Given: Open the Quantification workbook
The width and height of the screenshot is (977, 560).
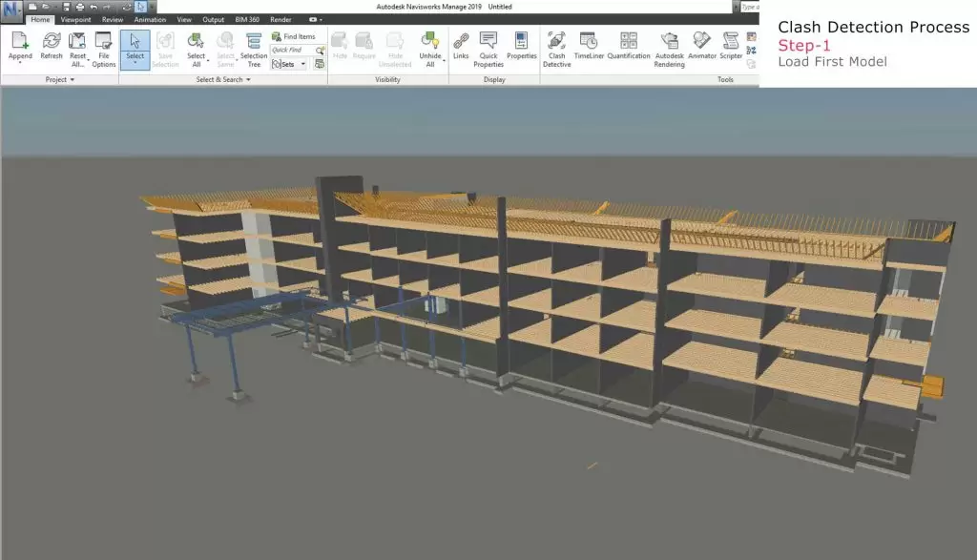Looking at the screenshot, I should [628, 46].
